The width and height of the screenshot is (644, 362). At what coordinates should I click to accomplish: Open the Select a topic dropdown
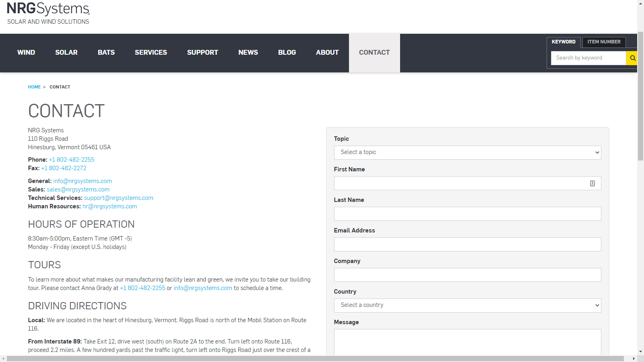[x=467, y=152]
